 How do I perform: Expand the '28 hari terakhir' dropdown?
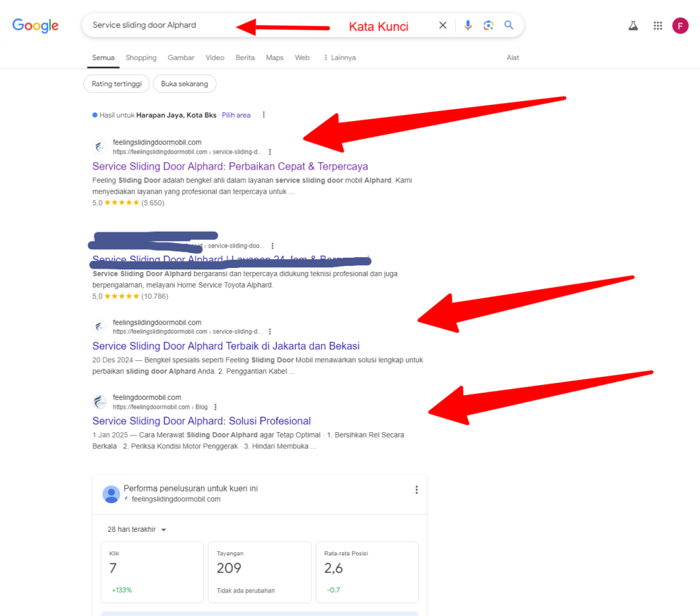[137, 529]
